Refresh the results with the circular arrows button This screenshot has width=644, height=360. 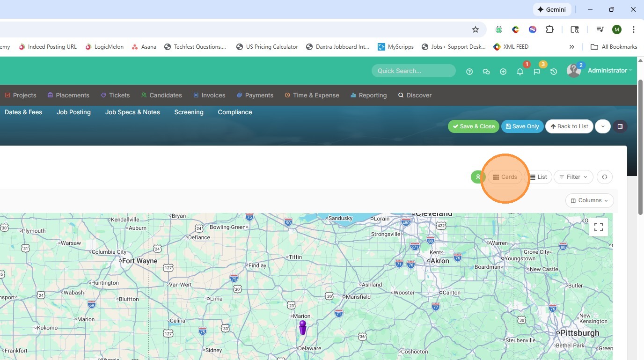(605, 177)
